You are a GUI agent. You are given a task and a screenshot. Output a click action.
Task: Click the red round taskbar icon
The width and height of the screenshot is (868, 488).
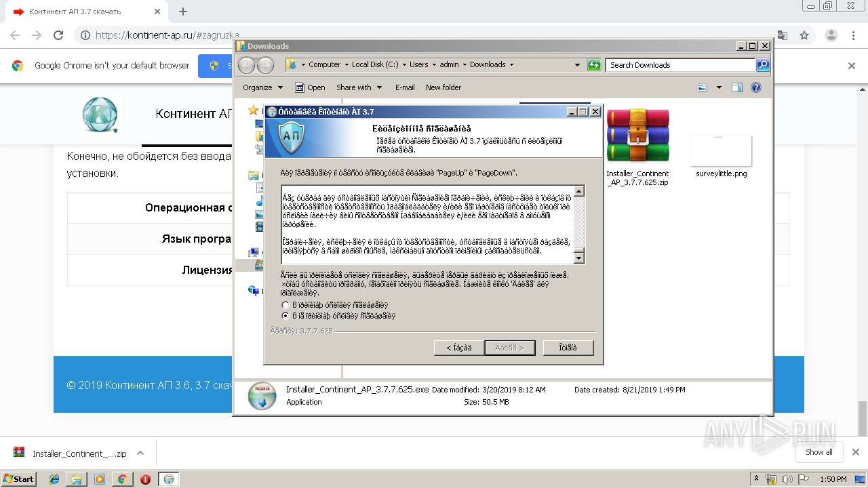point(145,479)
